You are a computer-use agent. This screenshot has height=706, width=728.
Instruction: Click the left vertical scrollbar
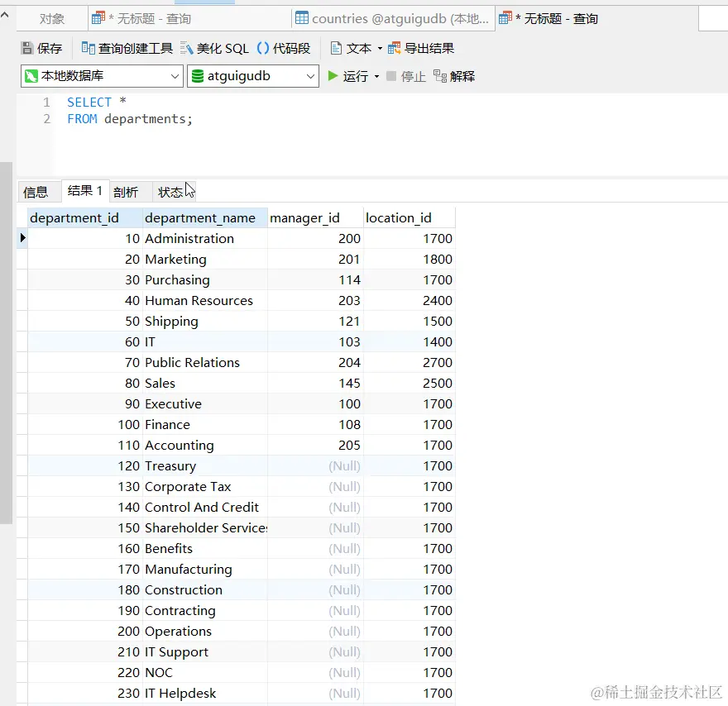[x=6, y=342]
